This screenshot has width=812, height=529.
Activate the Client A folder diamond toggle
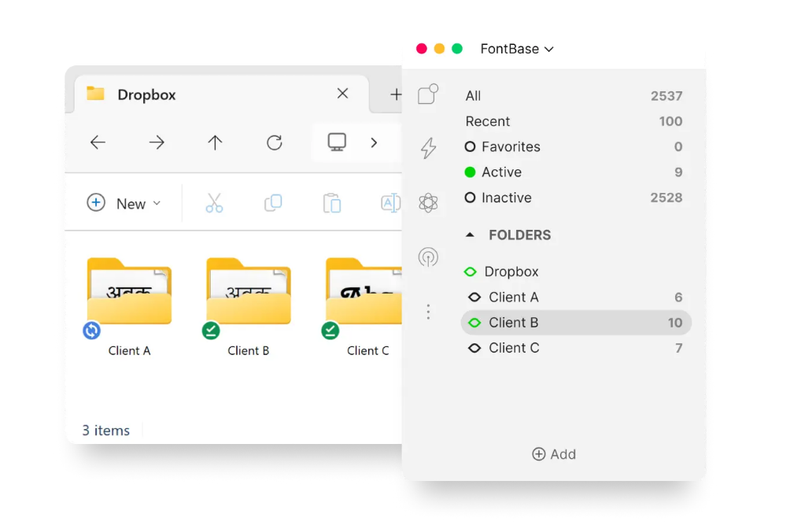click(474, 297)
